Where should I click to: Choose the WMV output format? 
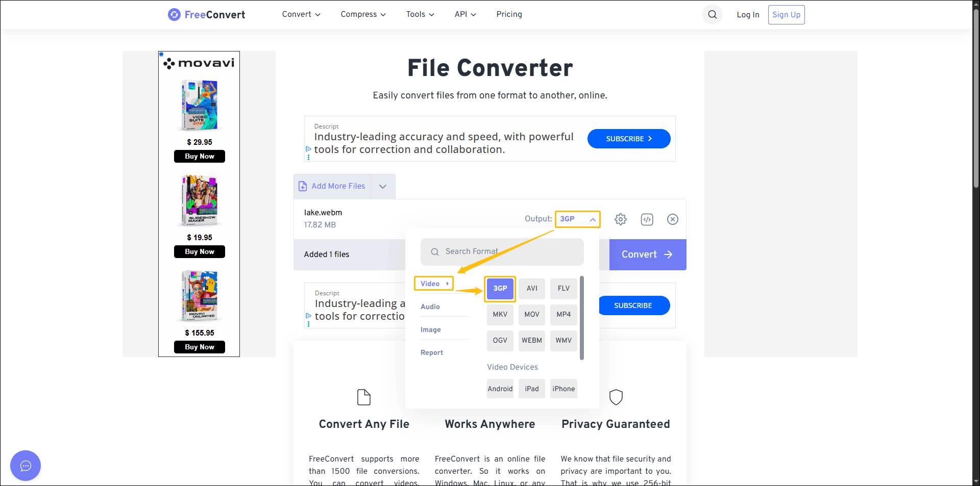click(563, 341)
